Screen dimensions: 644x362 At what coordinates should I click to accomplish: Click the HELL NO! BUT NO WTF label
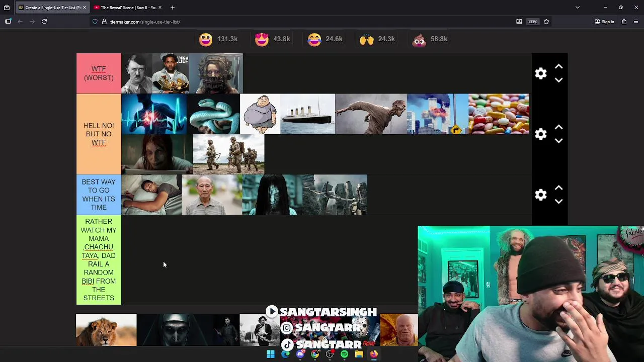pyautogui.click(x=99, y=134)
